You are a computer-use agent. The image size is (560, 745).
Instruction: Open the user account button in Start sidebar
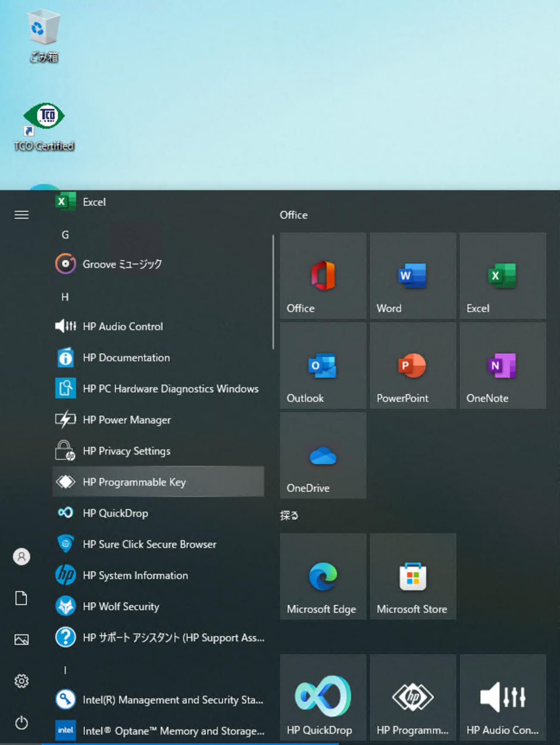click(x=22, y=557)
